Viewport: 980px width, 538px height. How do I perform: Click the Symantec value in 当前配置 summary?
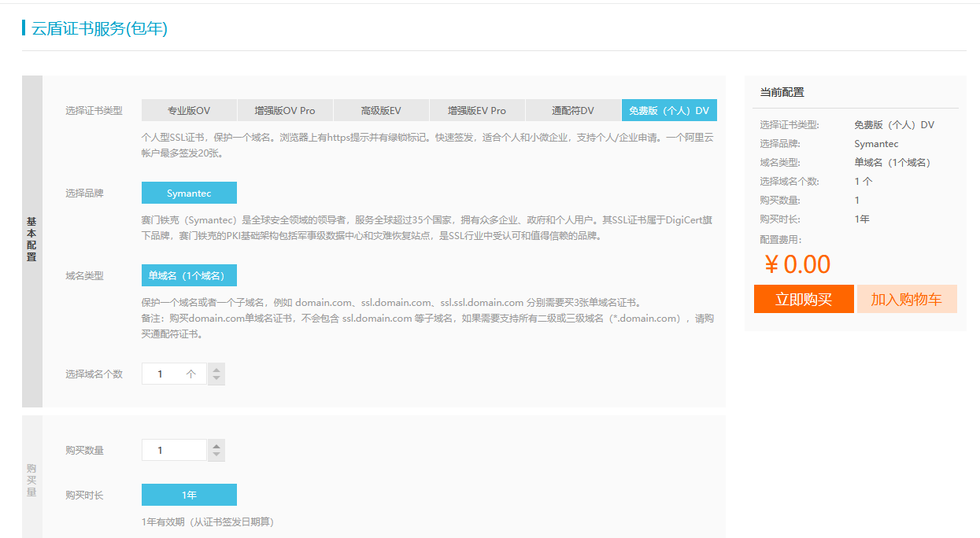pos(876,144)
